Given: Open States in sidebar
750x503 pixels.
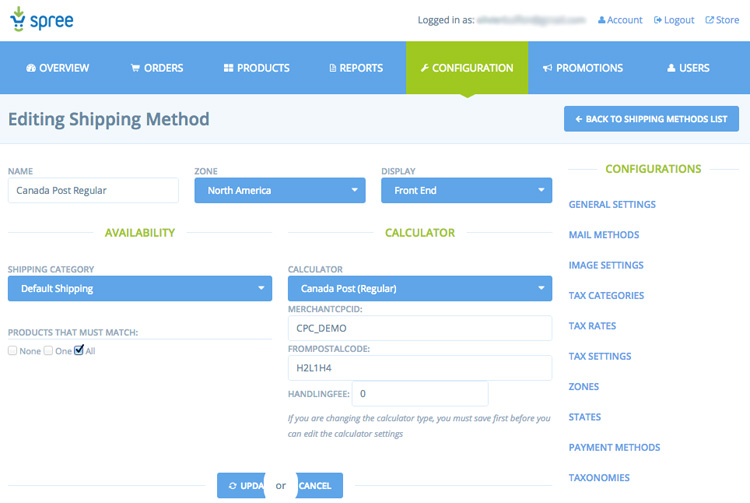Looking at the screenshot, I should [585, 417].
